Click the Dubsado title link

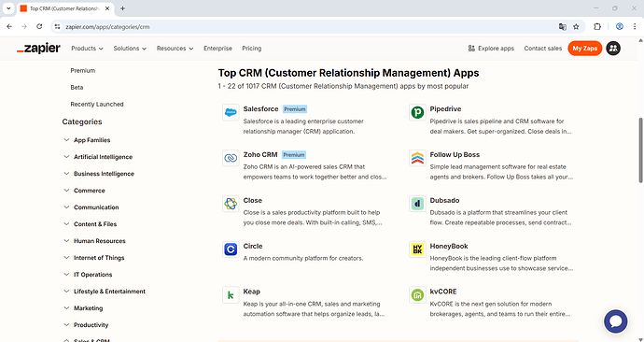point(444,201)
